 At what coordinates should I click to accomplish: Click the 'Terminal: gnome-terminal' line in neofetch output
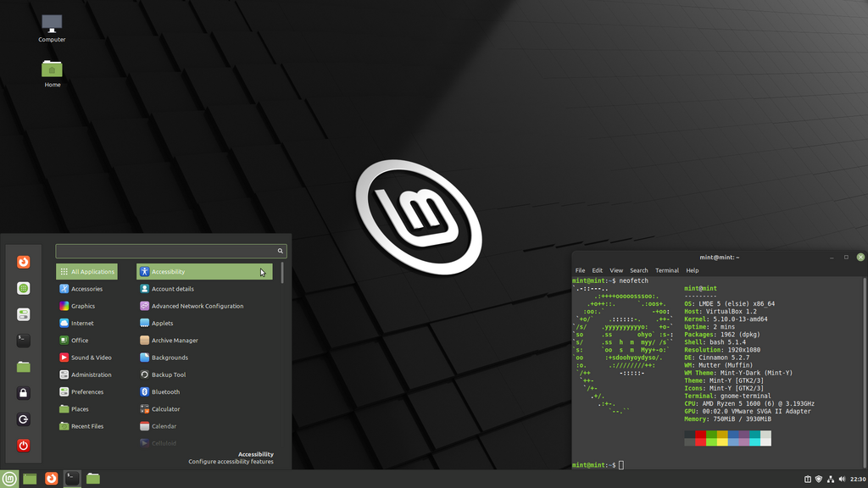pos(727,396)
